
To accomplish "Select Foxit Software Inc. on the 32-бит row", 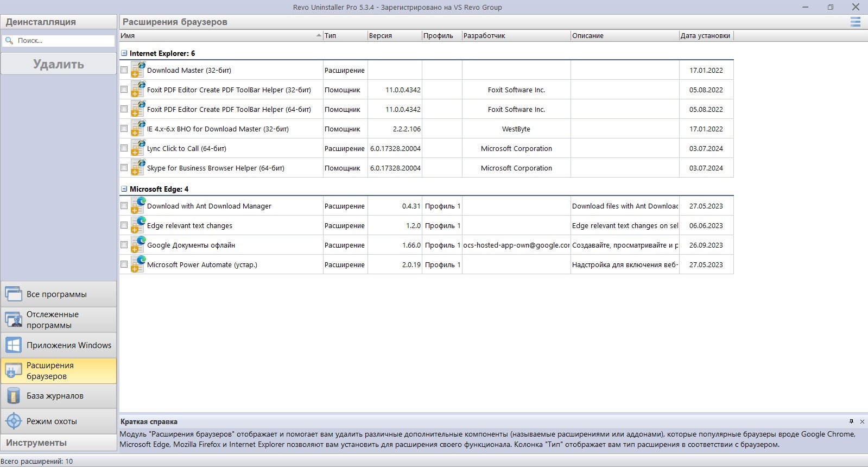I will point(516,90).
